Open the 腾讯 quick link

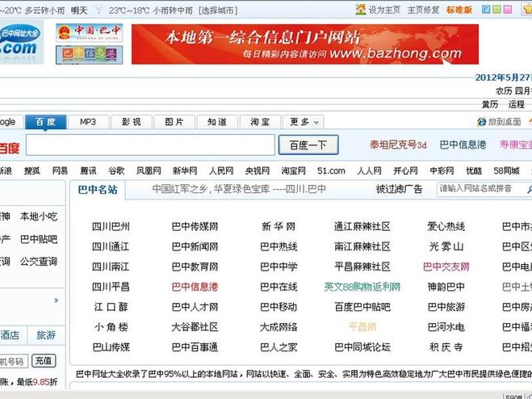click(x=88, y=171)
